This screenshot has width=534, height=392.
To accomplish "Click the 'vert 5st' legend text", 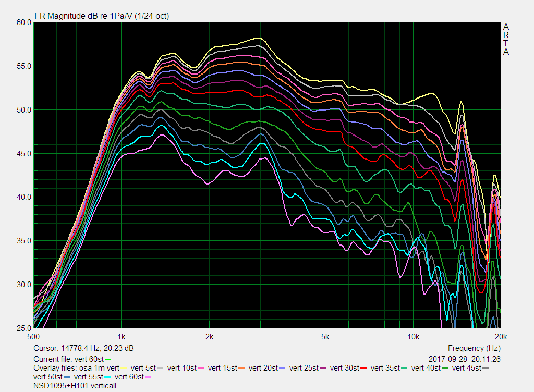I will 143,368.
